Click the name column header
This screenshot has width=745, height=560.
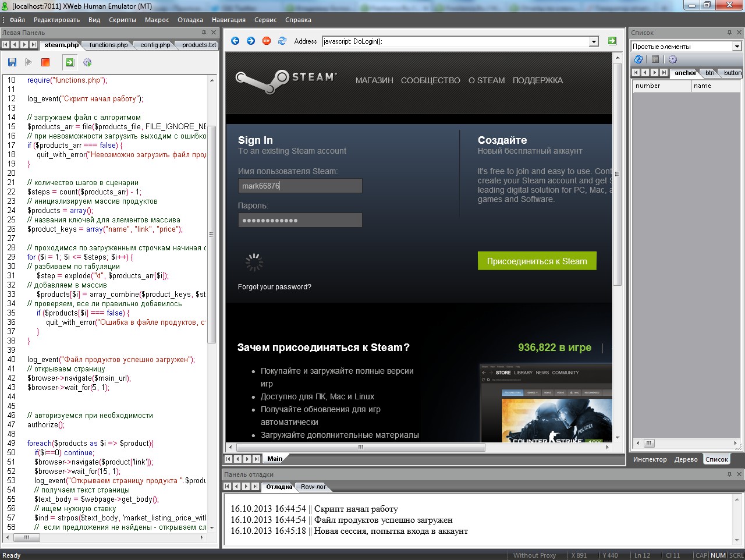pos(716,86)
